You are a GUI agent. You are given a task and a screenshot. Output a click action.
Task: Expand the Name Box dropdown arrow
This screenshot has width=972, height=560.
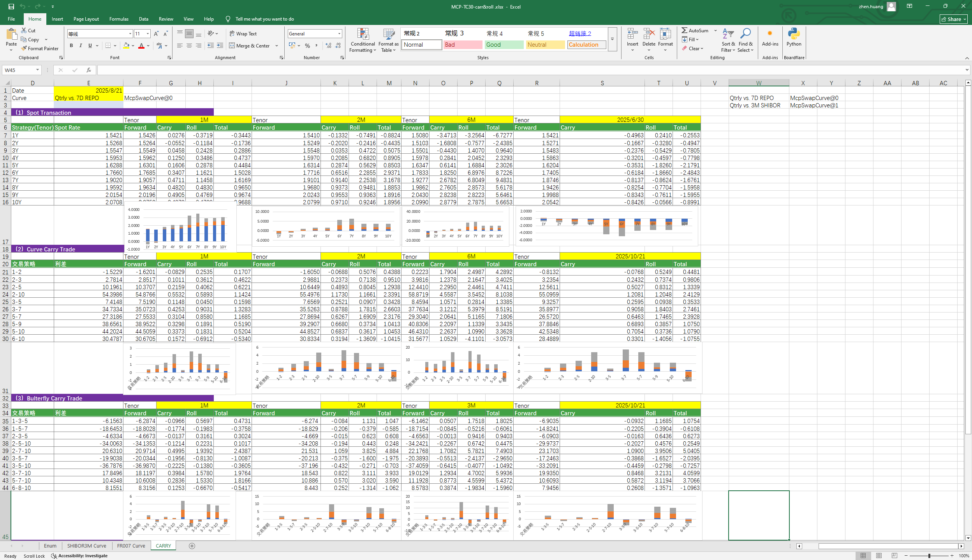37,70
